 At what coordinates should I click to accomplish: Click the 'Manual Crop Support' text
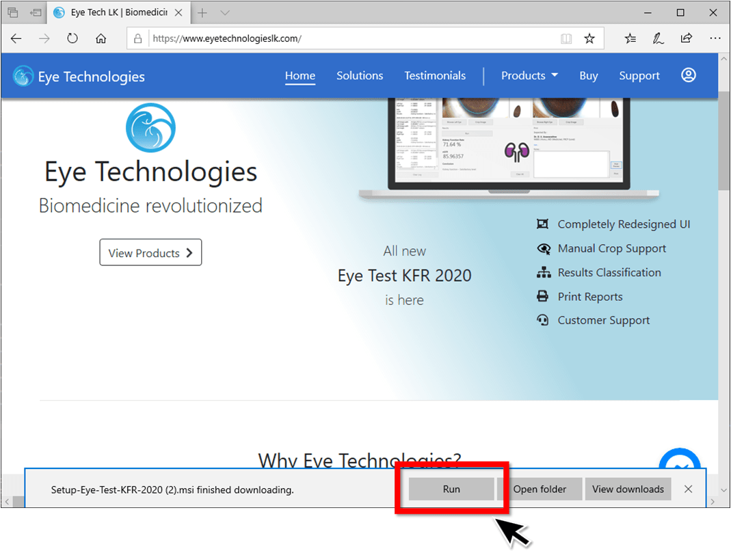point(611,248)
